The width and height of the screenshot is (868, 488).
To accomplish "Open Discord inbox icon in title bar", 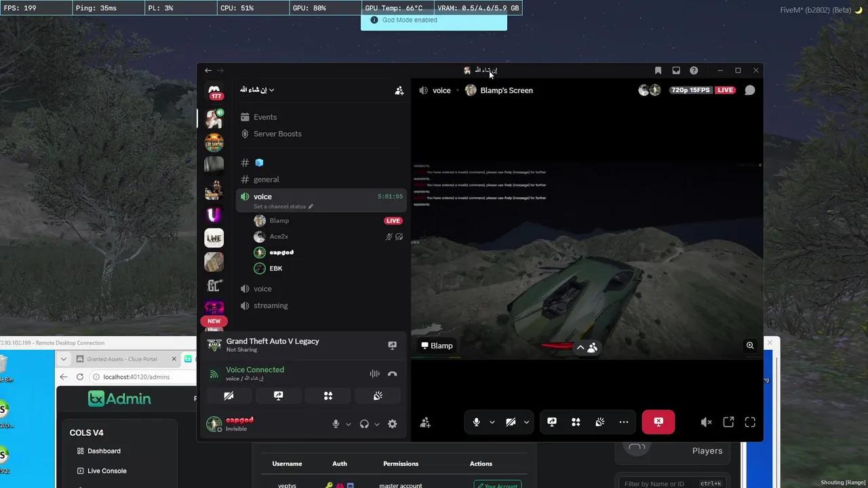I will (x=676, y=70).
